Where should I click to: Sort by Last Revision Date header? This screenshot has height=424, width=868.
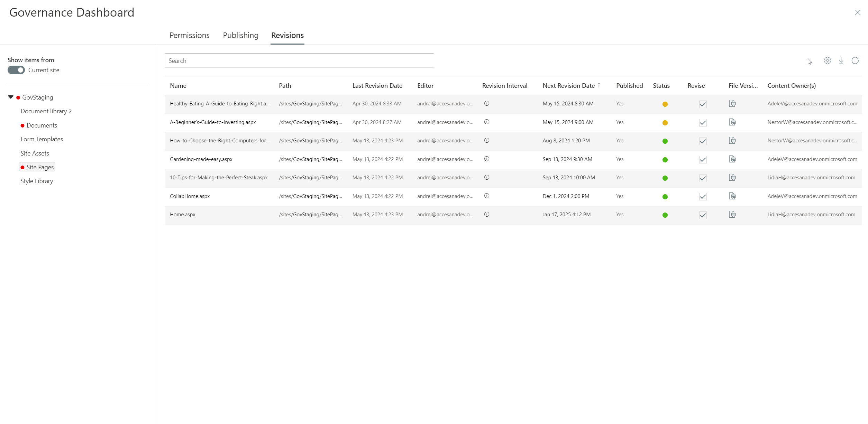click(x=377, y=86)
